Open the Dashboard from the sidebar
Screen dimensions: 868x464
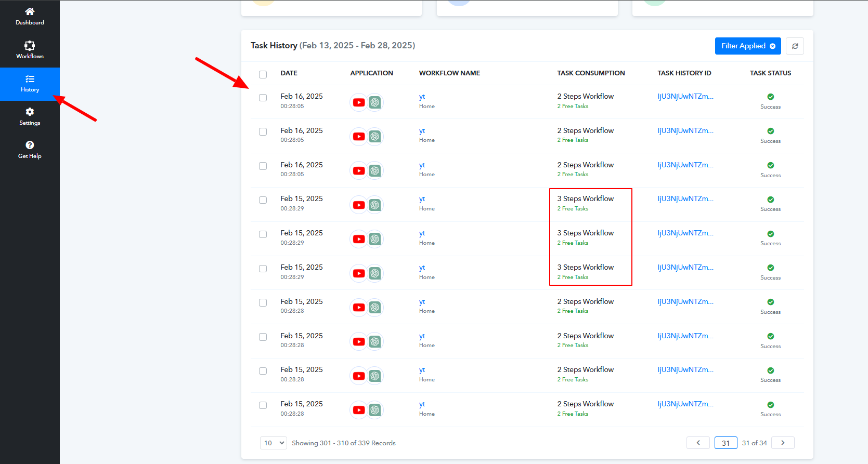pos(30,17)
